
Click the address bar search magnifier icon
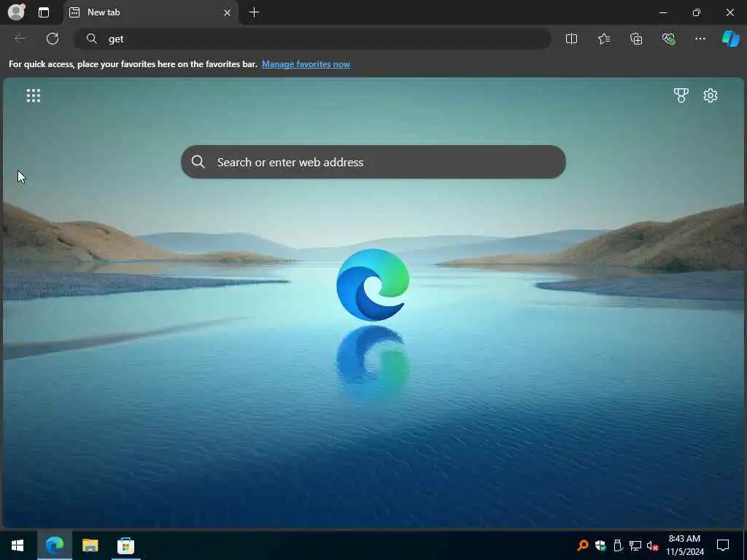click(x=91, y=39)
